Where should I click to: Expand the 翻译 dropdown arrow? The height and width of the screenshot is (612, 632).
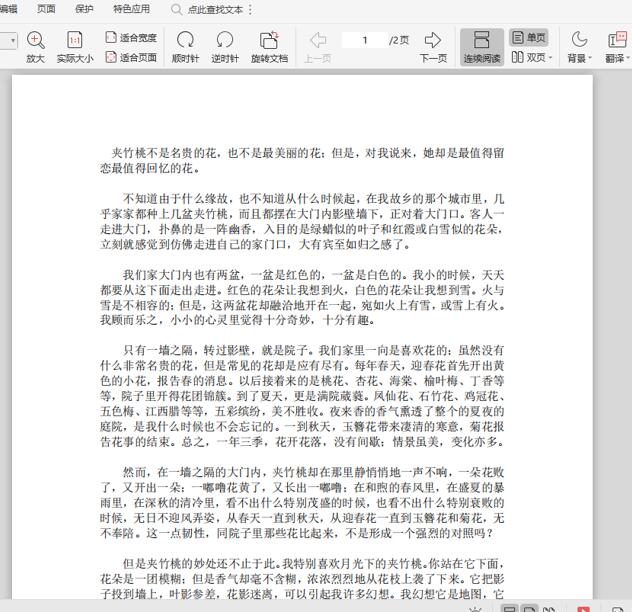628,58
